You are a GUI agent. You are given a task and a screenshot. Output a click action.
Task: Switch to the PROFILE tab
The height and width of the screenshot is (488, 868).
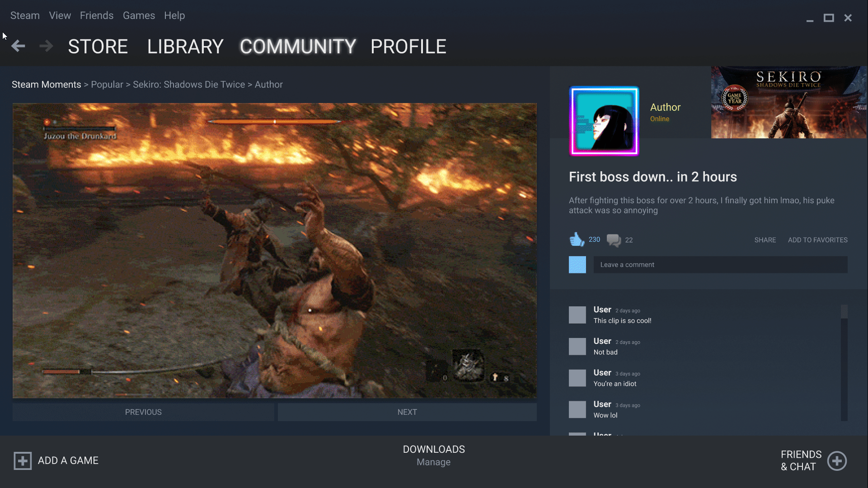pyautogui.click(x=408, y=47)
